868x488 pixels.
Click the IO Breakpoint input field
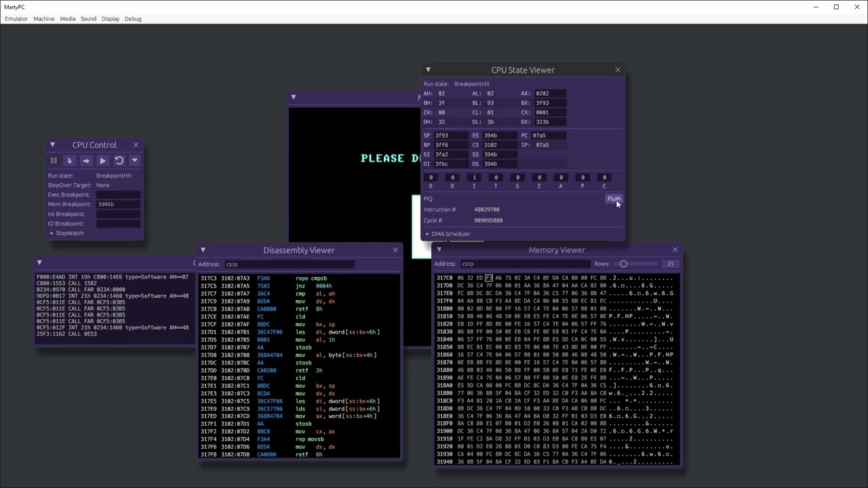pyautogui.click(x=118, y=223)
